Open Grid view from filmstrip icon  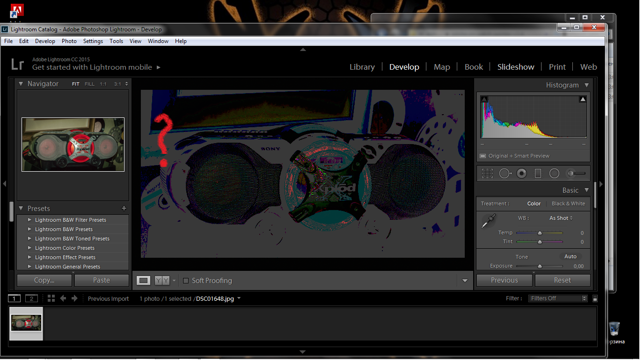tap(51, 298)
